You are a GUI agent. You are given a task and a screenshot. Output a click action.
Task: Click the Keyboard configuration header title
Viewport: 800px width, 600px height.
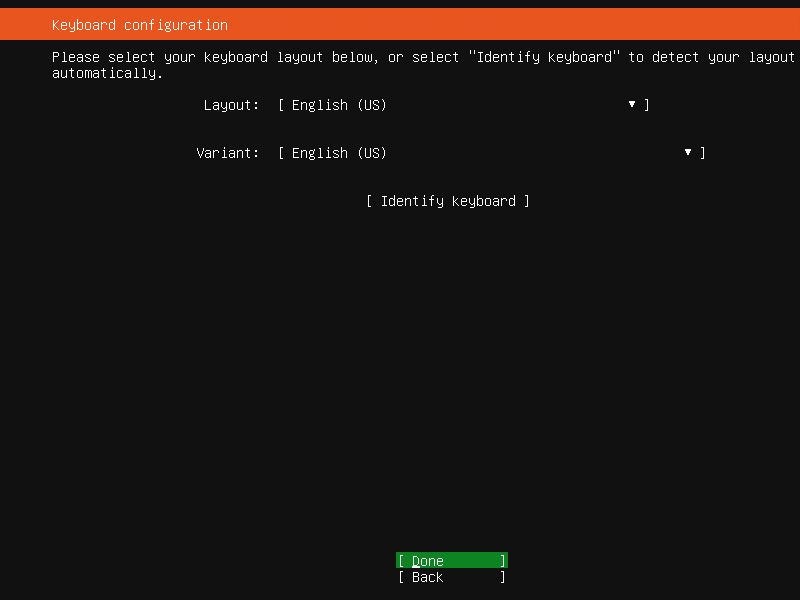[x=140, y=25]
